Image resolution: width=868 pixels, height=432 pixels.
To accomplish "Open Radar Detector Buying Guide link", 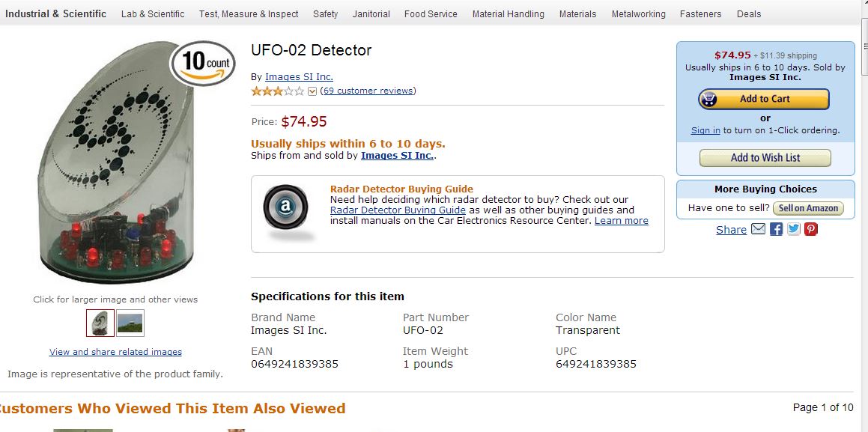I will click(398, 210).
